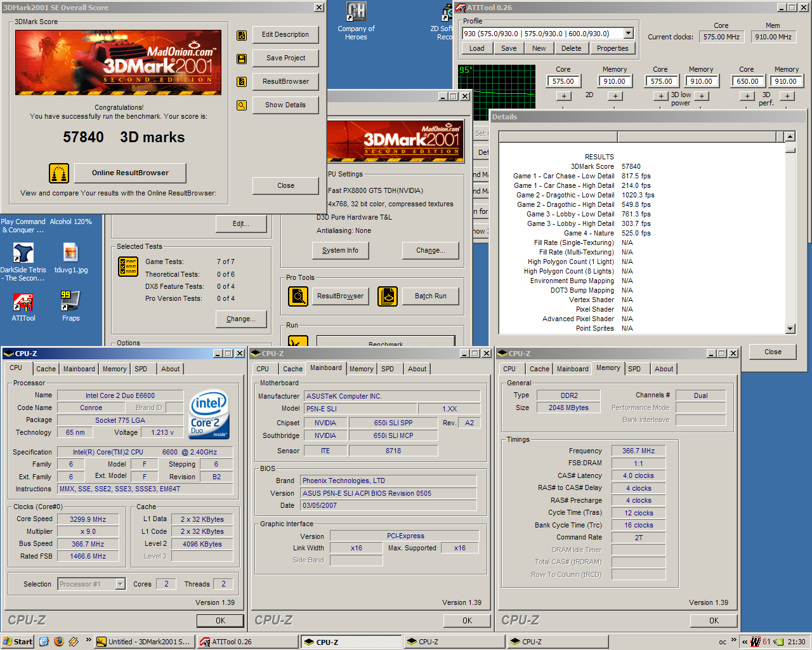Open the Memory tab in CPU-Z Mainboard window
The image size is (812, 650).
pos(361,369)
